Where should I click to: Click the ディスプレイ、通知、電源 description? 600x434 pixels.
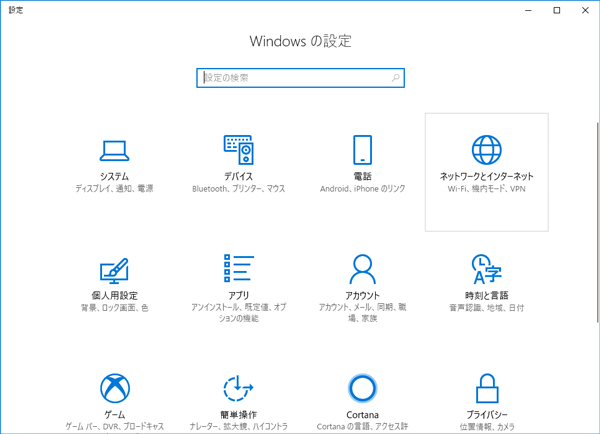(114, 189)
